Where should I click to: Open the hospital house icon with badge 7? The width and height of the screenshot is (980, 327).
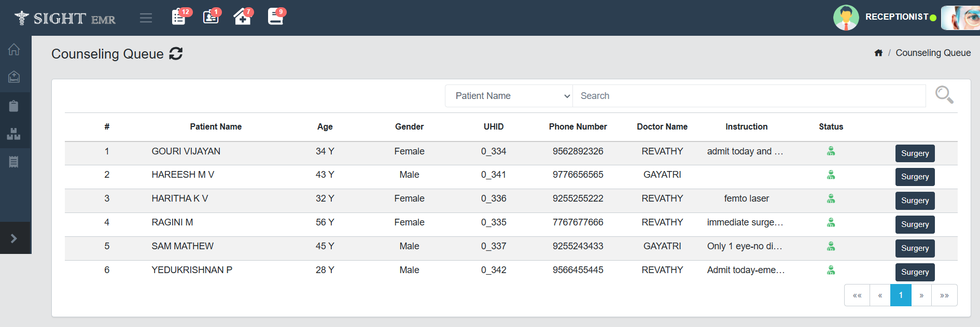coord(242,17)
